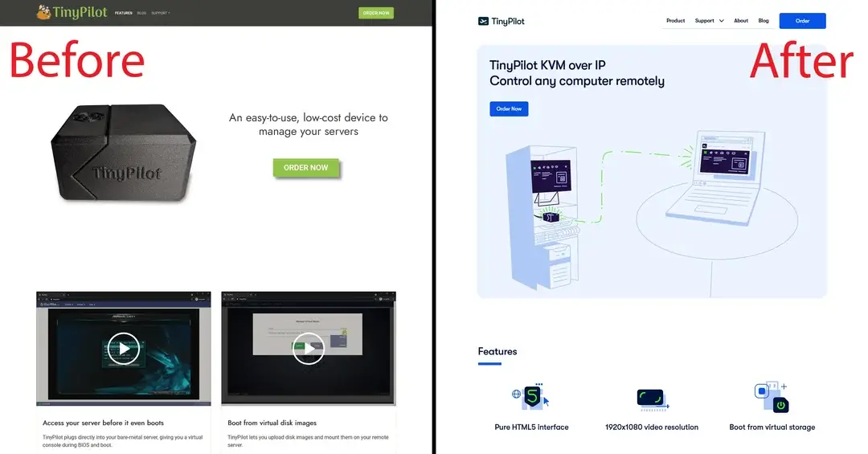Screen dimensions: 868x454
Task: Go to Blog in new navigation
Action: [x=764, y=20]
